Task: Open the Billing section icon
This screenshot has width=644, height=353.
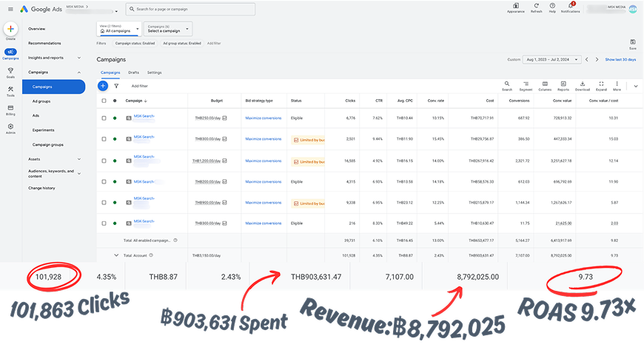Action: pyautogui.click(x=10, y=110)
